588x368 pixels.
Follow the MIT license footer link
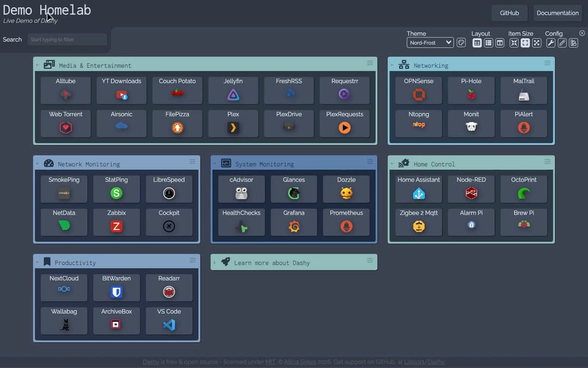click(271, 362)
